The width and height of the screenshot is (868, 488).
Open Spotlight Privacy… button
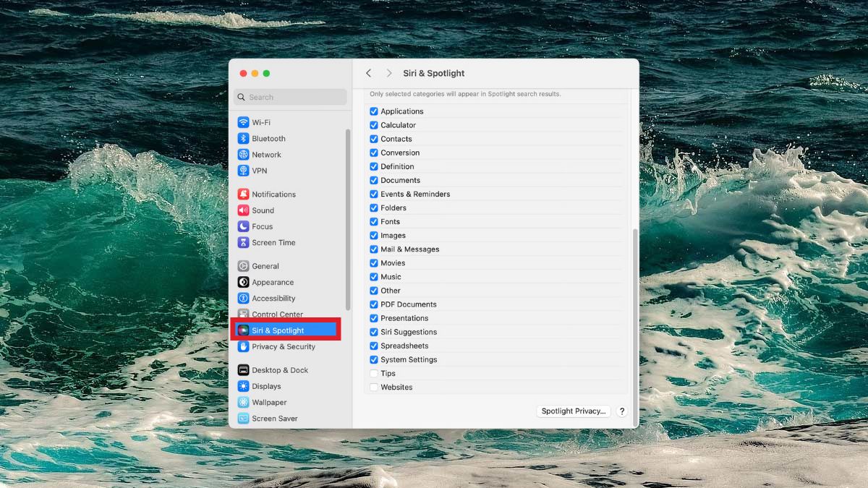574,411
